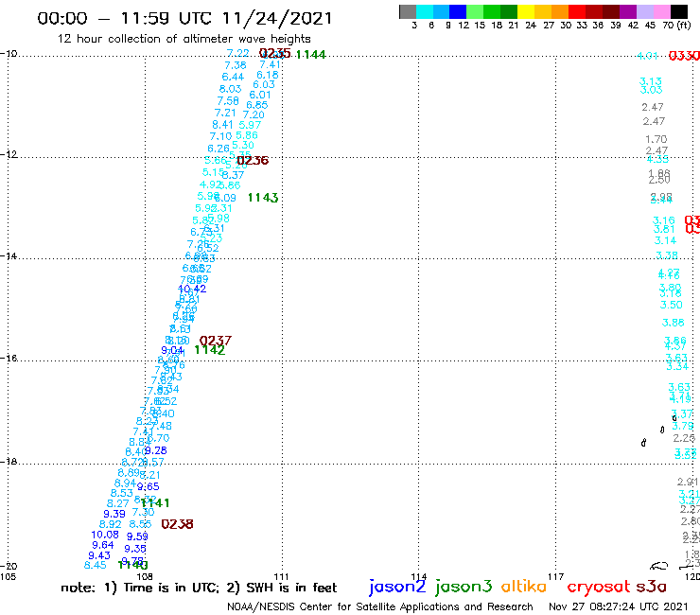Click the light green legend swatch
This screenshot has width=700, height=615.
(475, 11)
